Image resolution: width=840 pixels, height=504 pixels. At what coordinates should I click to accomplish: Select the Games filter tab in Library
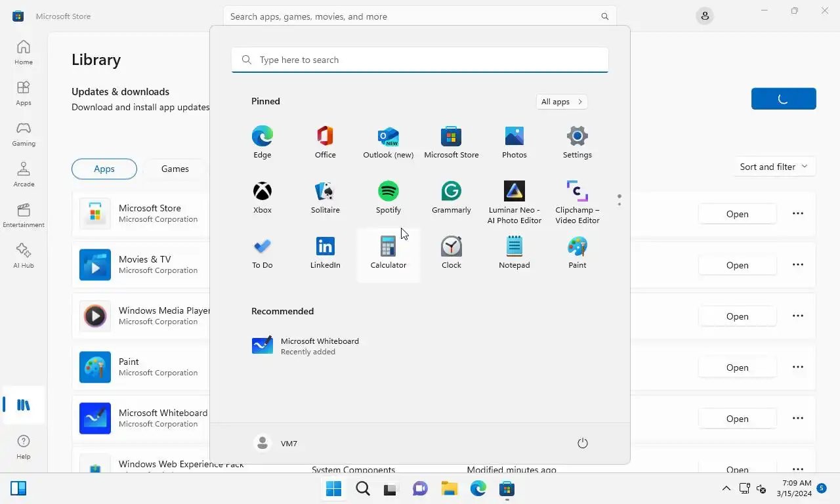click(x=175, y=169)
